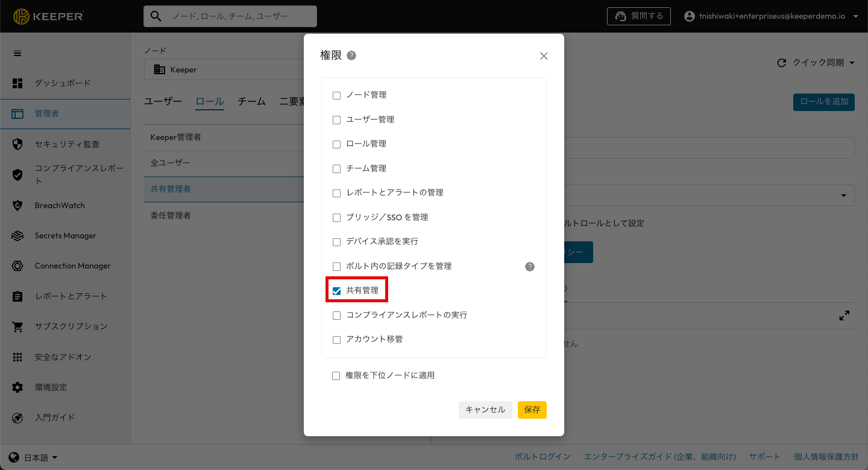Switch to the ユーザー tab

pos(163,101)
